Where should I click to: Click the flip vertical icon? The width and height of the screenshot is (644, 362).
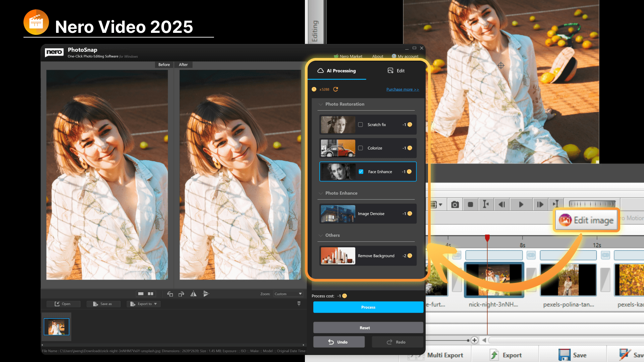[x=206, y=294]
